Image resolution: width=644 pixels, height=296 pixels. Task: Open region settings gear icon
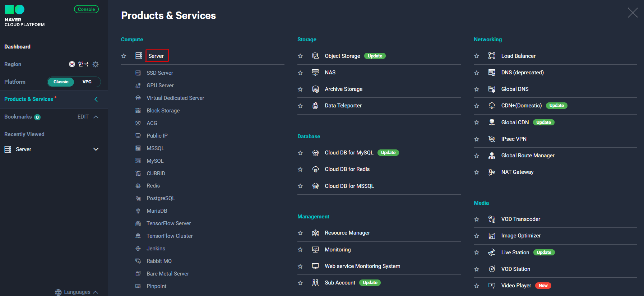click(x=96, y=64)
